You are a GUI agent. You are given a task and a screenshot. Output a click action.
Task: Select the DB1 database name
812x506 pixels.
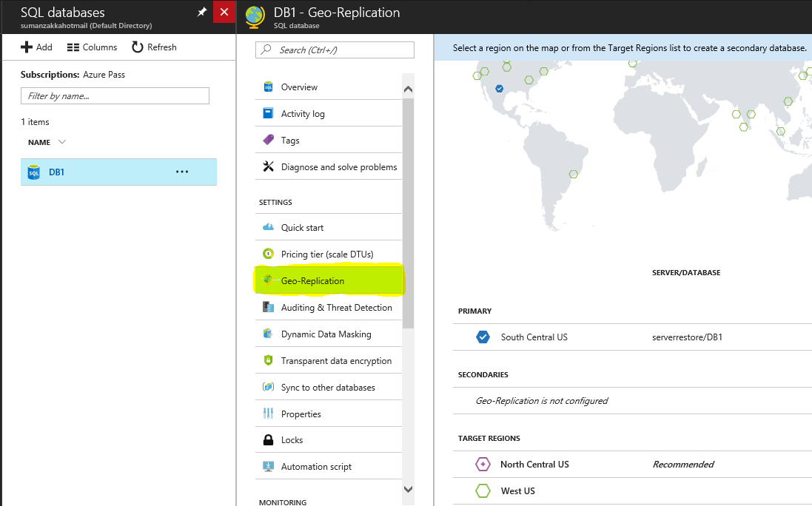point(56,172)
